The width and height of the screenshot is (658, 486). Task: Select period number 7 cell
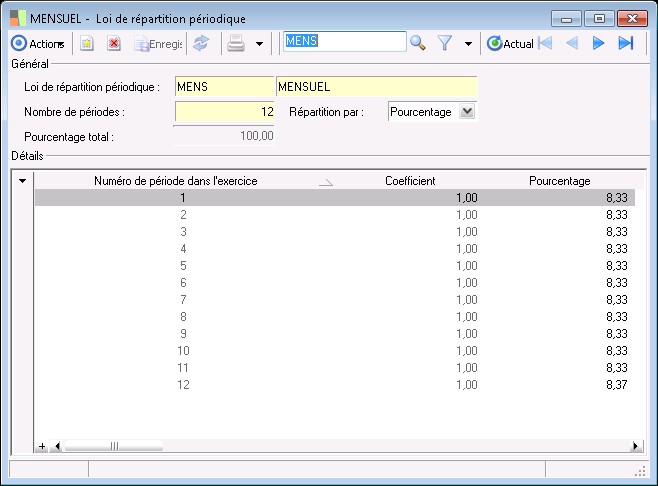point(183,300)
